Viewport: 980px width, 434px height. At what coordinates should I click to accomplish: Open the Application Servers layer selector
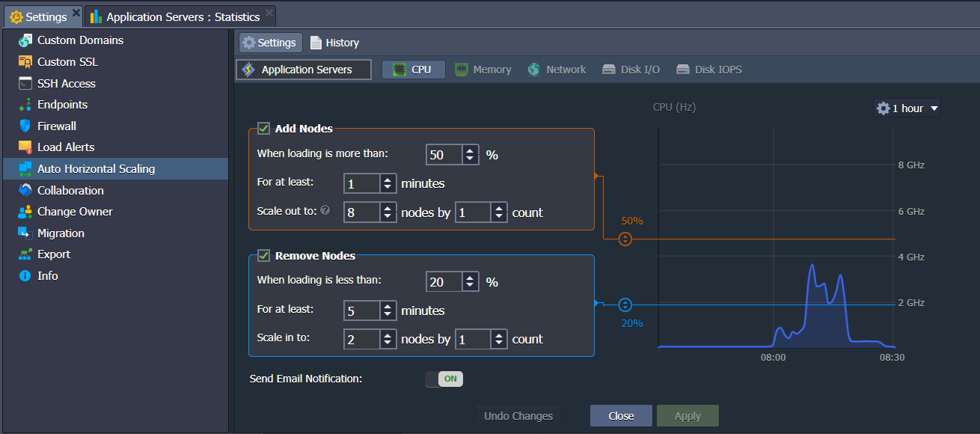pyautogui.click(x=304, y=70)
